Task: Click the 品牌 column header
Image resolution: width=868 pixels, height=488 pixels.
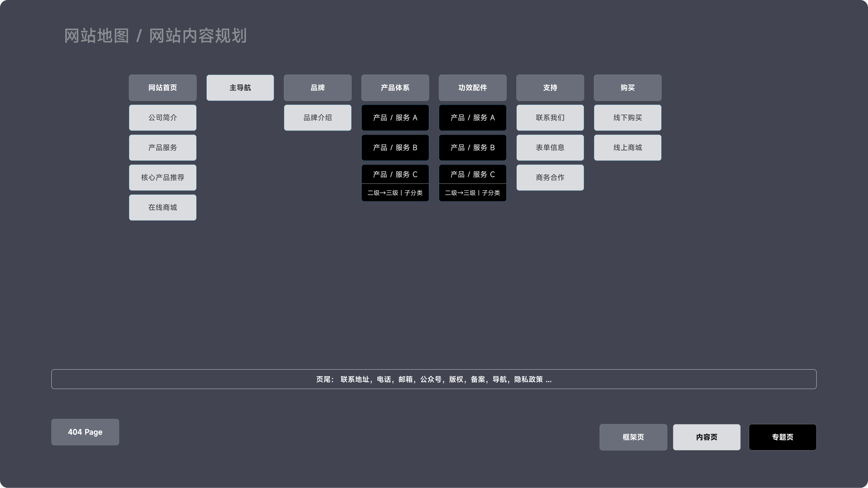Action: point(317,88)
